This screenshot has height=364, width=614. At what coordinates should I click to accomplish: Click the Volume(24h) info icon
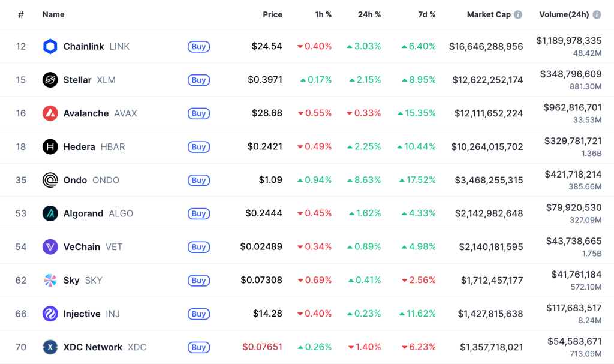click(x=597, y=14)
